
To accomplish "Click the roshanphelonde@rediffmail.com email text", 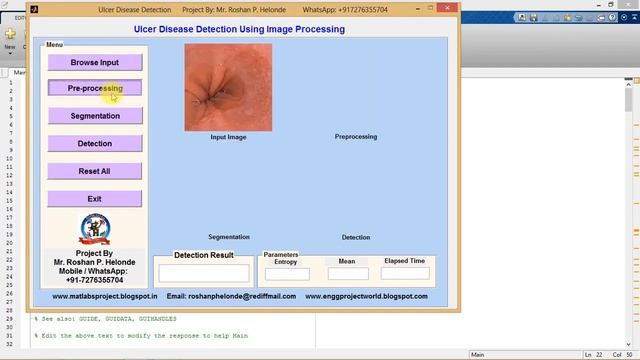I will click(242, 296).
